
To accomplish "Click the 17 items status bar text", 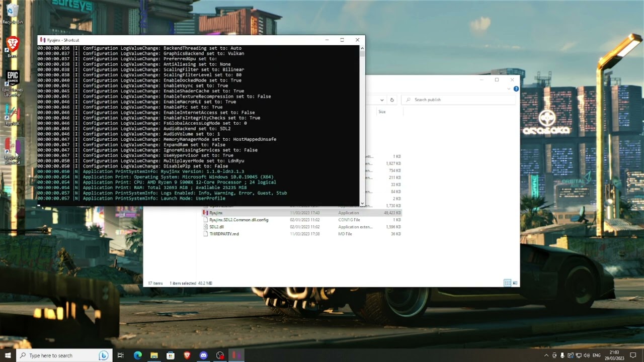I will (x=155, y=283).
